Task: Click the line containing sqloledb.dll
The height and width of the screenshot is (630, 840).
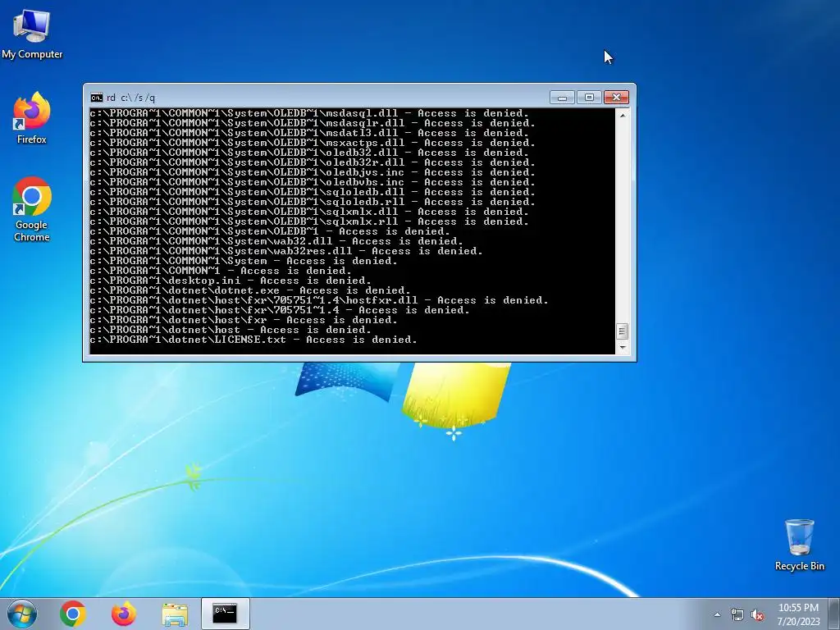Action: (313, 192)
